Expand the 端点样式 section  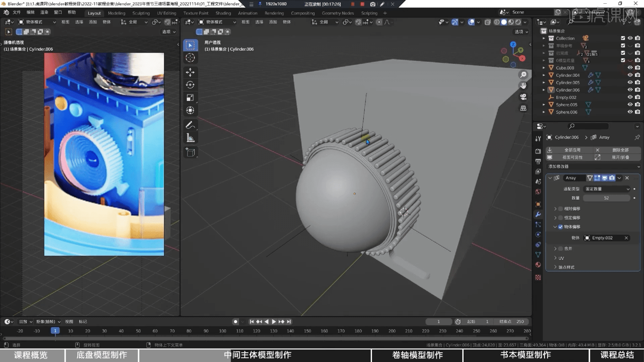point(555,267)
